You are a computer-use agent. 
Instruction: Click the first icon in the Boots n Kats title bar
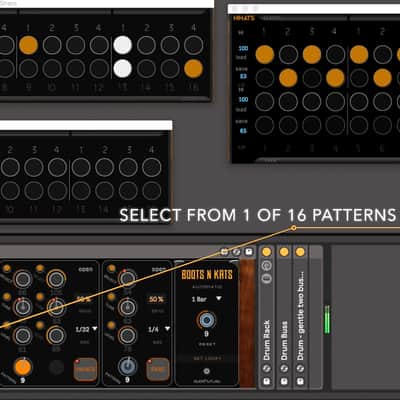(224, 252)
